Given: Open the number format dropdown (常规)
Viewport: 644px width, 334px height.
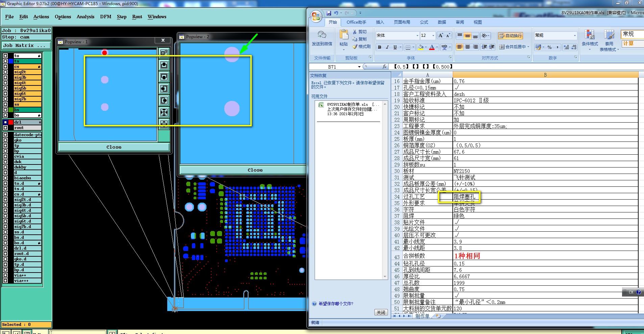Looking at the screenshot, I should (575, 35).
